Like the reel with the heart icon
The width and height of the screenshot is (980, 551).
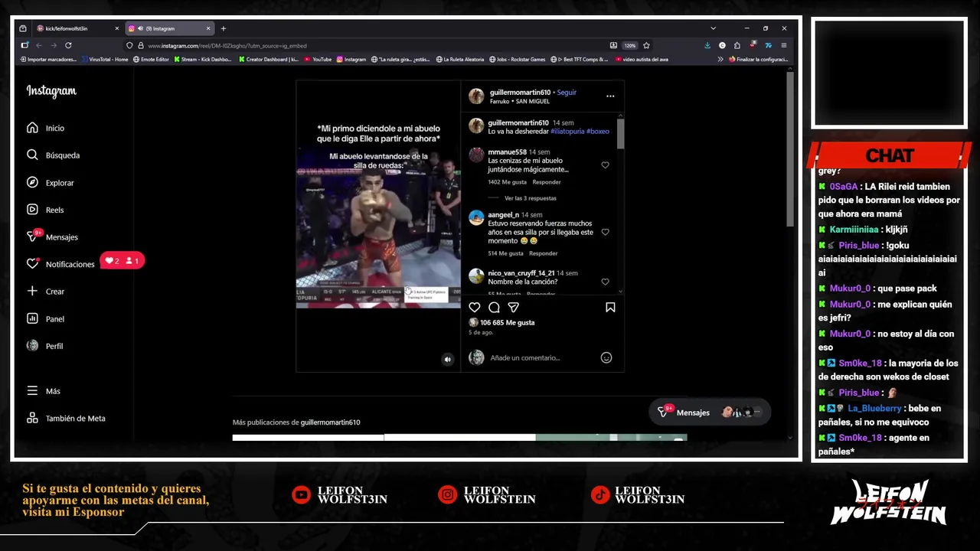(475, 307)
